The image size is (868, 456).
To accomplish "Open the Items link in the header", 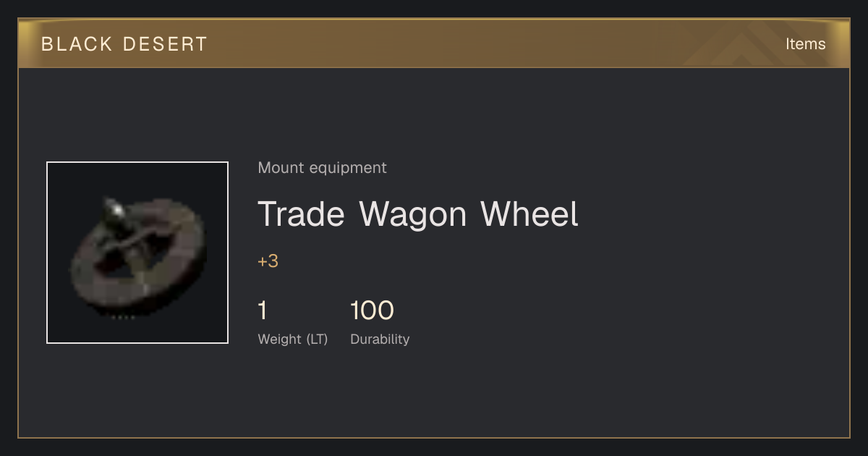I will 805,44.
